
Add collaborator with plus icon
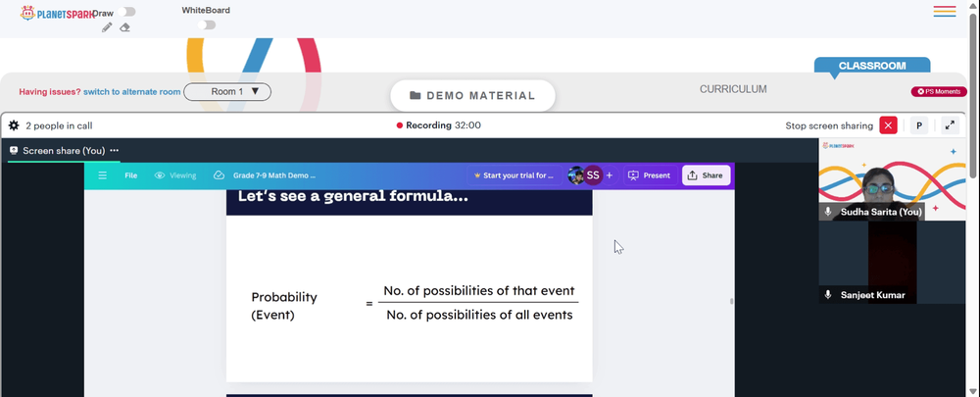610,175
